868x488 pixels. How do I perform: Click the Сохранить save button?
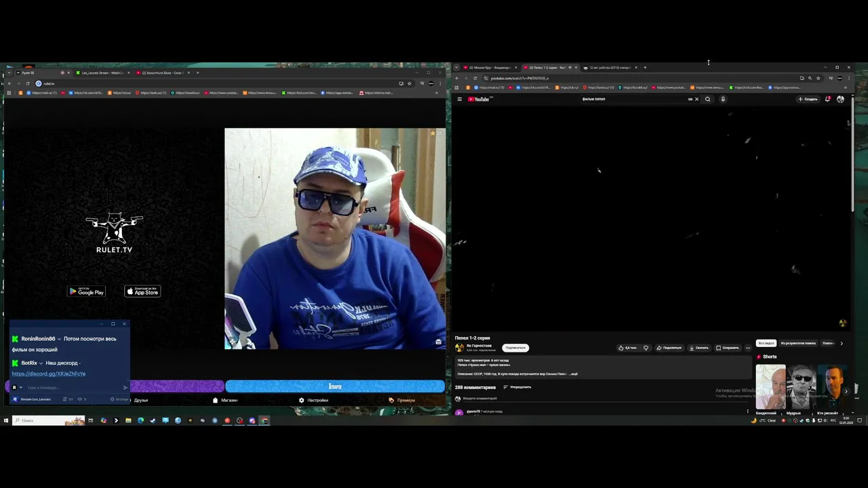coord(728,348)
